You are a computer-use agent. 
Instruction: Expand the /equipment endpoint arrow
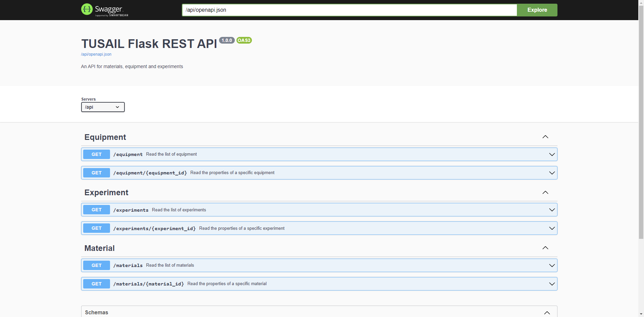coord(552,154)
